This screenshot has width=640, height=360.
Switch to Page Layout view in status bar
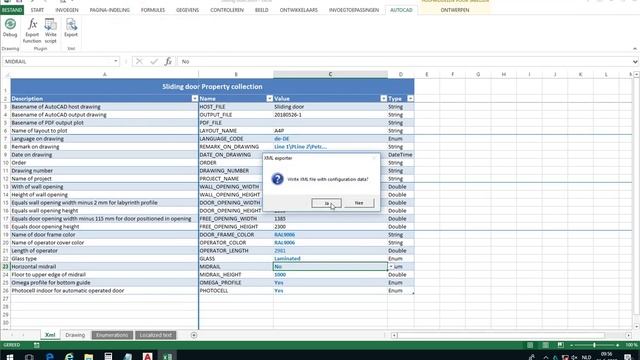point(545,345)
